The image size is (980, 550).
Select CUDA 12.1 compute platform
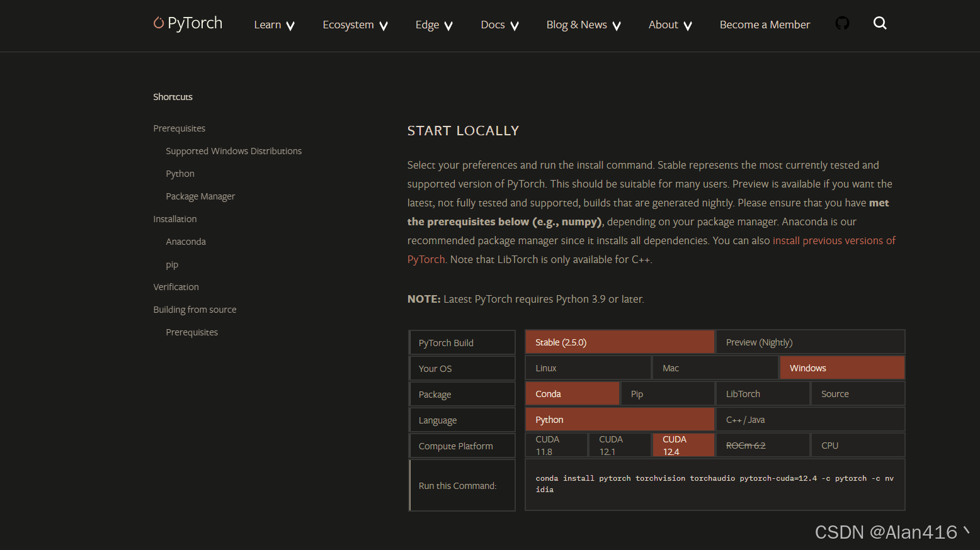tap(620, 446)
